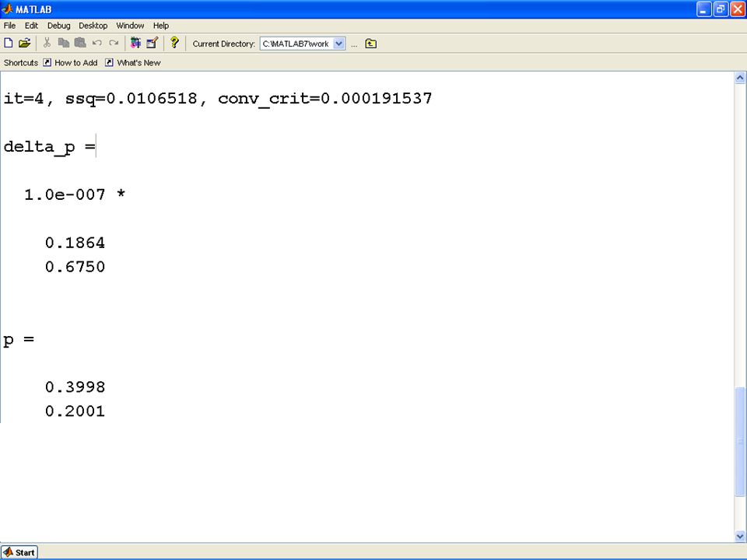The width and height of the screenshot is (747, 560).
Task: Close the MATLAB window
Action: (738, 9)
